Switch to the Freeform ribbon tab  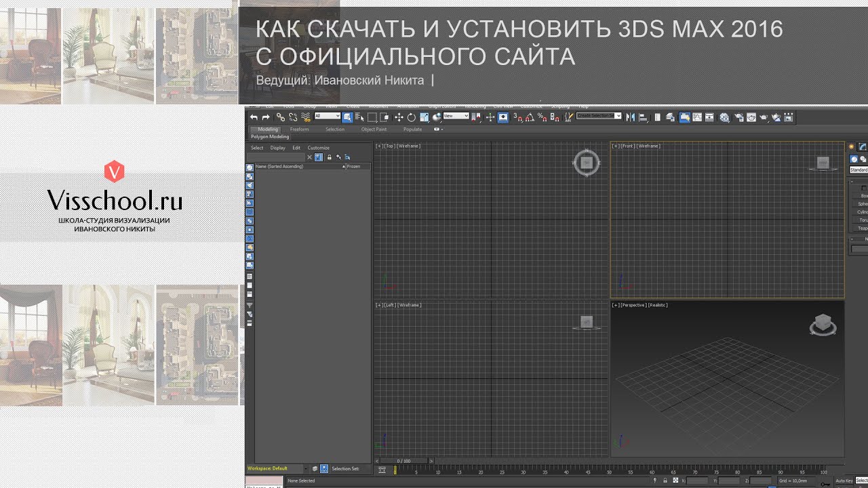299,129
